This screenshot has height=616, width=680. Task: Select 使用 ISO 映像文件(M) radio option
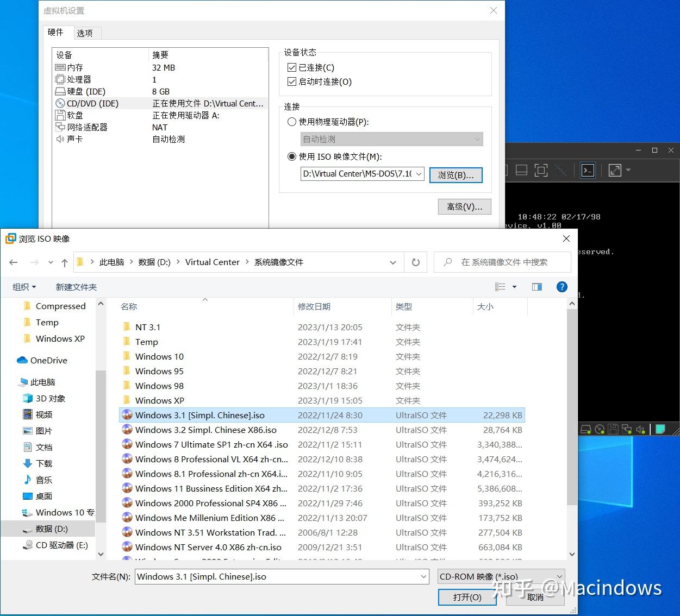tap(292, 156)
